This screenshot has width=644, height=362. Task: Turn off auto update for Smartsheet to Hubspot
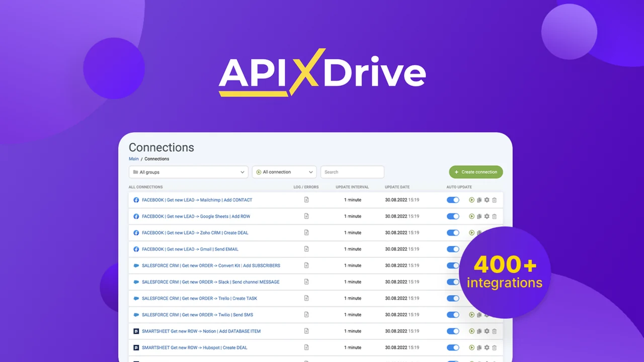coord(453,347)
